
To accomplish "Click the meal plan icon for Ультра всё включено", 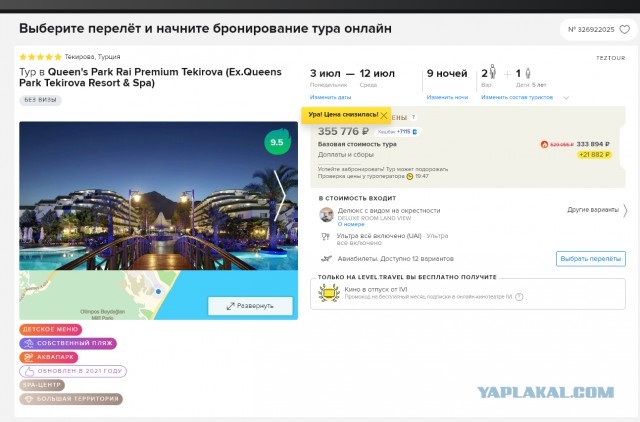I will tap(325, 237).
